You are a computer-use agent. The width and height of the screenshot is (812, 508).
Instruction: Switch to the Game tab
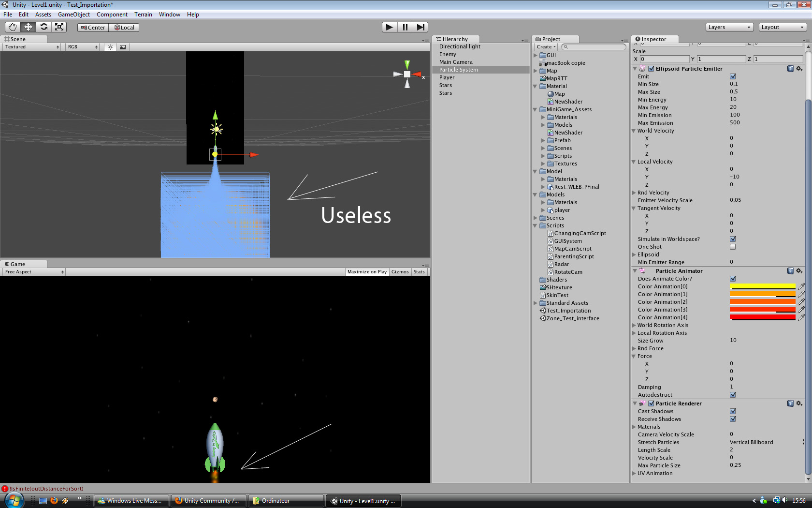21,264
